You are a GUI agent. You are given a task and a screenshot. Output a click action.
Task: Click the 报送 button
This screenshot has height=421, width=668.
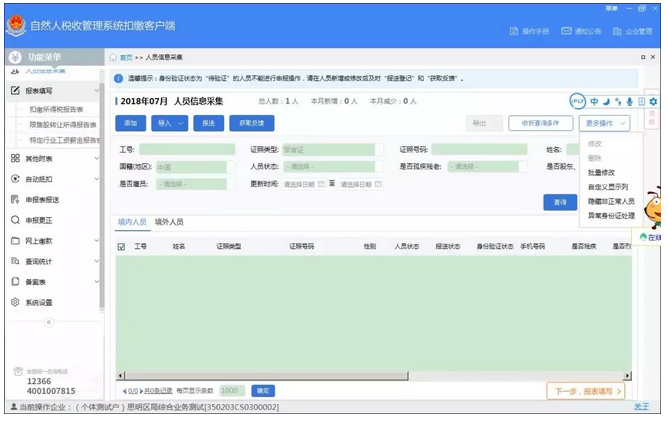[x=208, y=123]
